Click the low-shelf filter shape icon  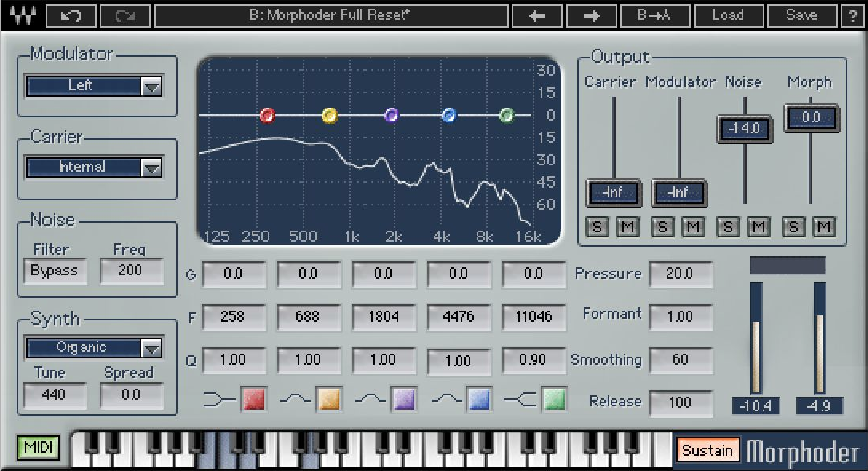[x=220, y=399]
